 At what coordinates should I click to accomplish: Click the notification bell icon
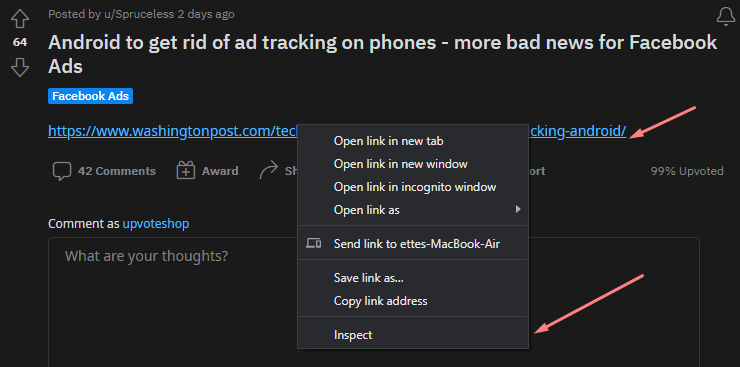(725, 17)
